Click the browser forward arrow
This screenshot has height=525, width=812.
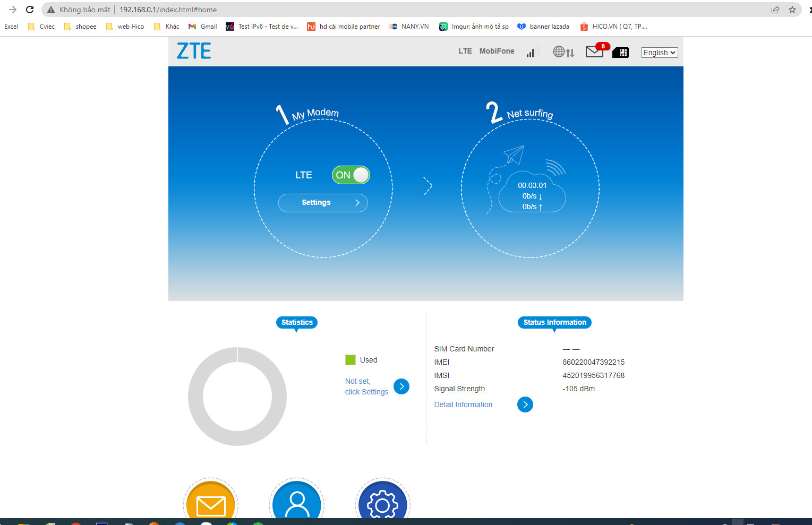tap(13, 10)
